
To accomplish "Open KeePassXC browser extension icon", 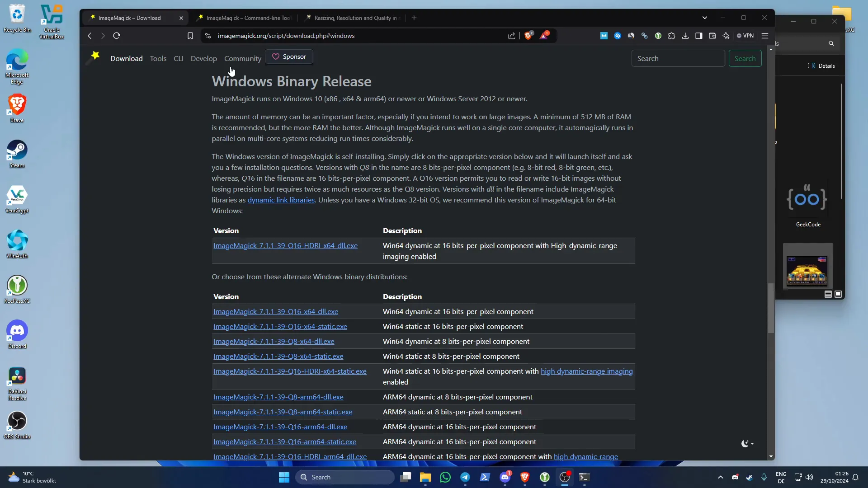I will pyautogui.click(x=658, y=36).
